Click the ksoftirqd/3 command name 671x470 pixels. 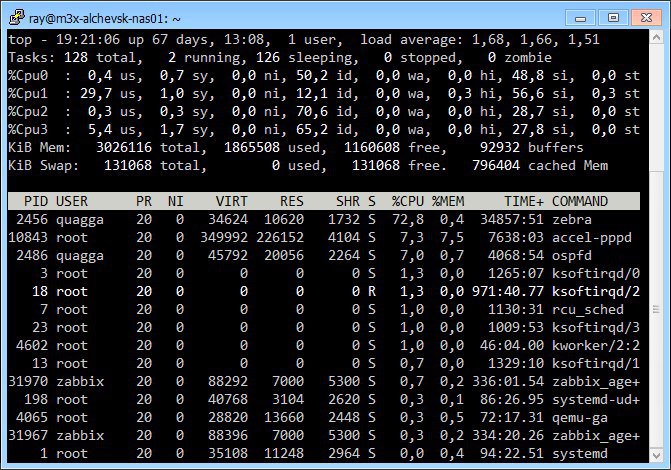(596, 327)
